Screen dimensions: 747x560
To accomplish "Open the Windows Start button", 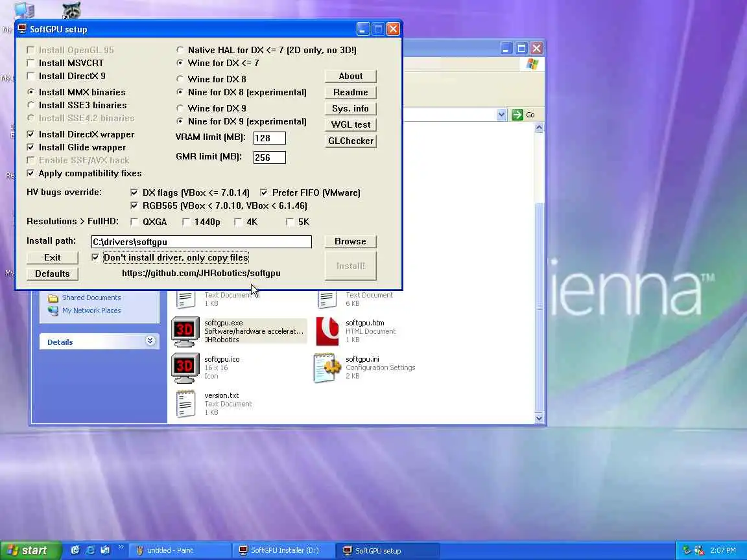I will point(30,550).
